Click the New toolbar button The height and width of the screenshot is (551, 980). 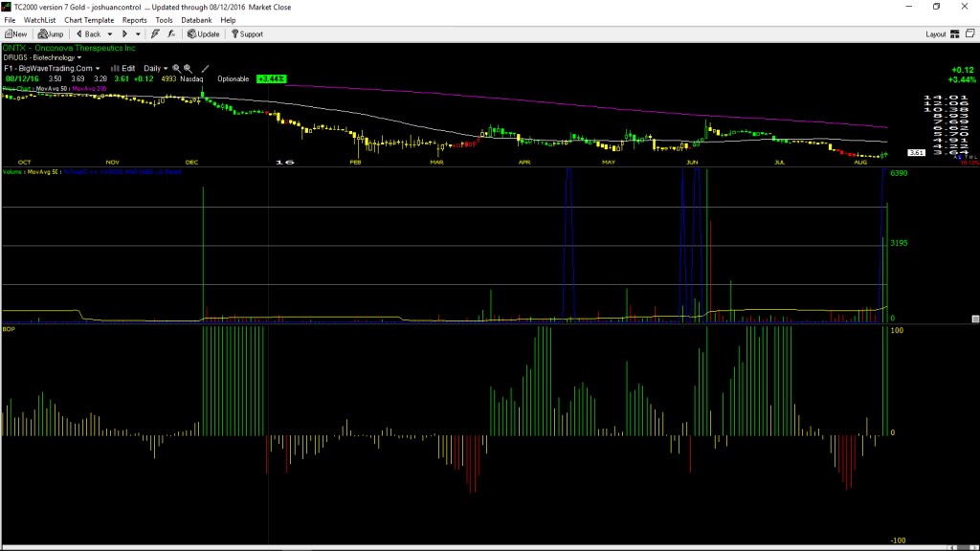point(15,34)
